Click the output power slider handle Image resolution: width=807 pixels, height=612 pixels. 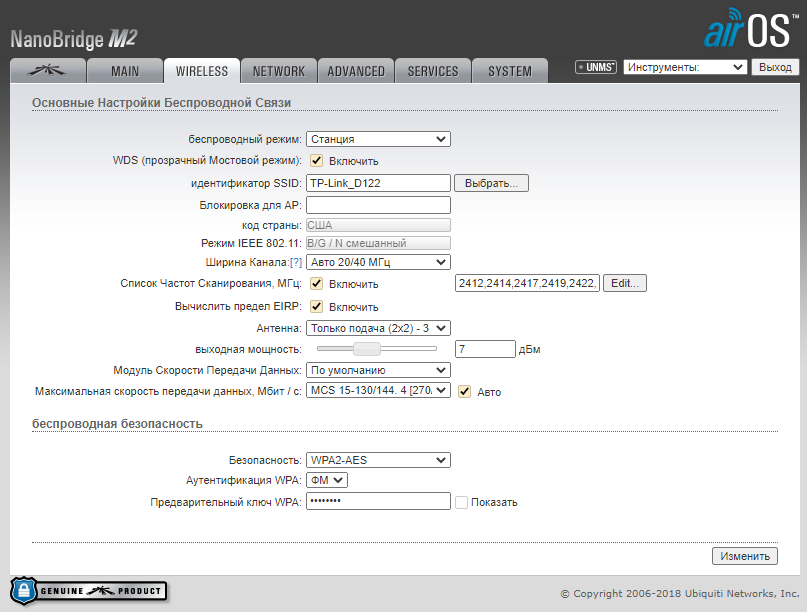pyautogui.click(x=366, y=349)
